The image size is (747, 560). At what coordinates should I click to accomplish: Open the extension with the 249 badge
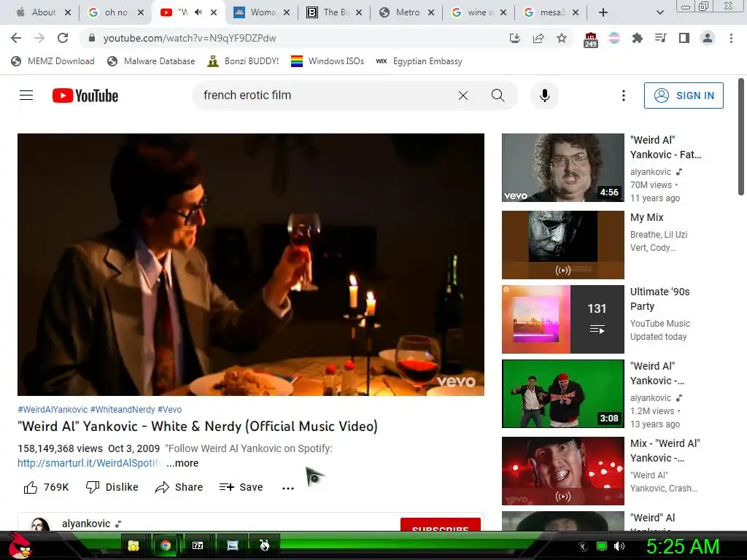[x=590, y=39]
